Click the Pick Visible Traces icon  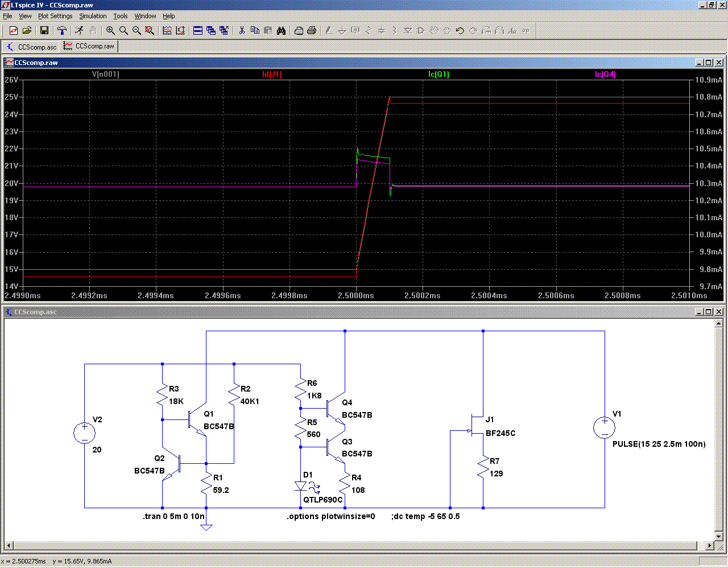(167, 30)
